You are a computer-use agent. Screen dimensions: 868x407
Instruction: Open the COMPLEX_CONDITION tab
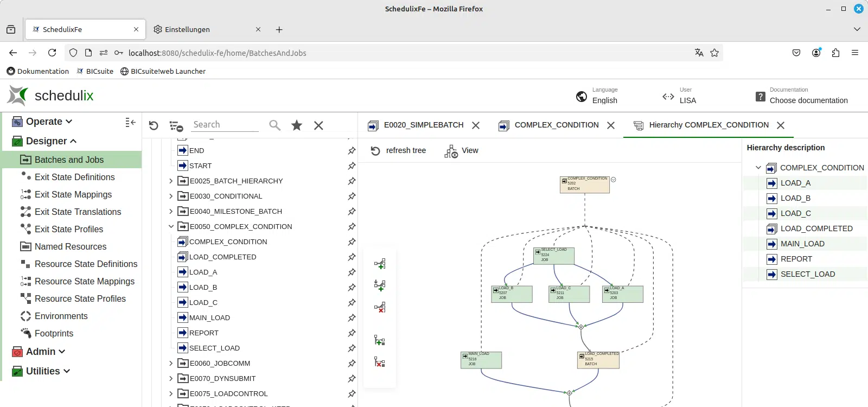(556, 125)
